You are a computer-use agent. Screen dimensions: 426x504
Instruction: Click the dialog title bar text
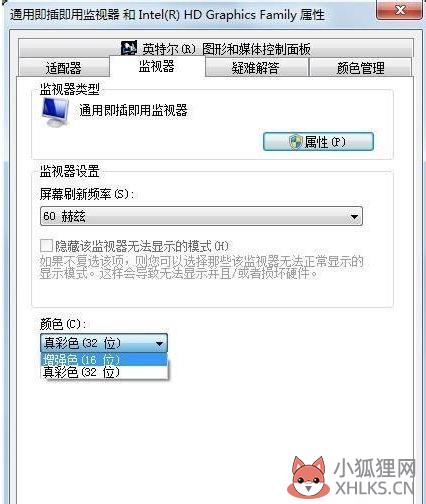(167, 15)
